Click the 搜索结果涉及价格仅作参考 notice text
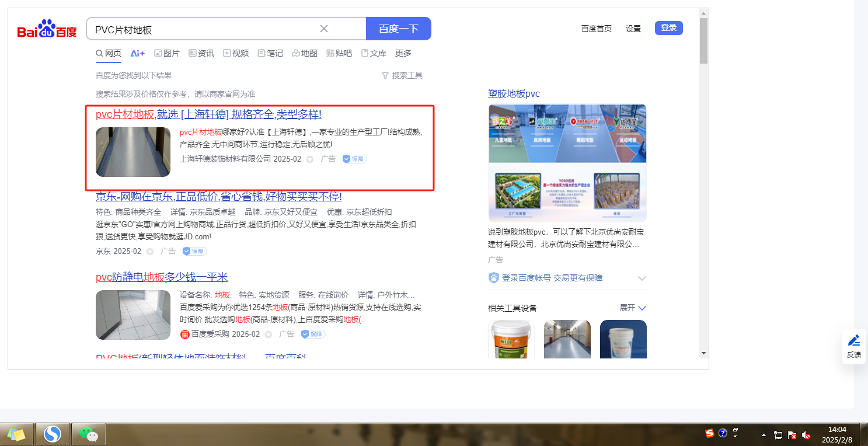This screenshot has width=868, height=446. click(x=175, y=94)
